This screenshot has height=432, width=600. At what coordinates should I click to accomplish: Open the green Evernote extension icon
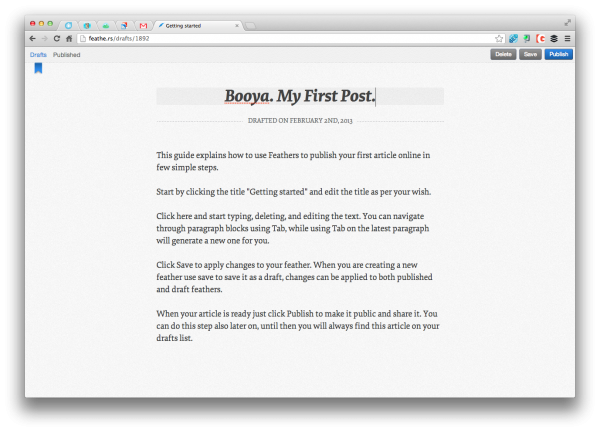click(527, 38)
